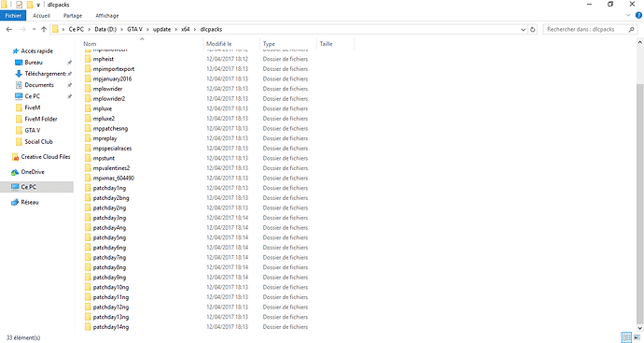Image resolution: width=644 pixels, height=343 pixels.
Task: Open Bureau in the navigation pane
Action: [x=34, y=63]
